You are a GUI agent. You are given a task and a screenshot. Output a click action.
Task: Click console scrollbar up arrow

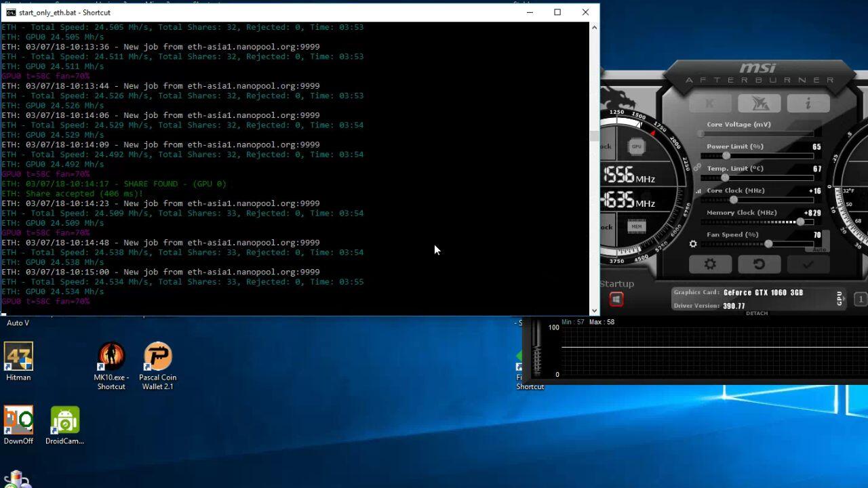[x=594, y=27]
